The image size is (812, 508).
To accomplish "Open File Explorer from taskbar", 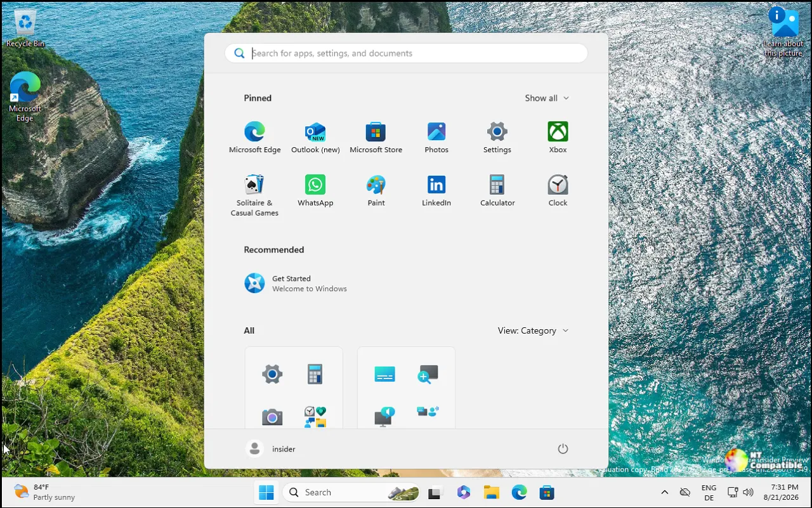I will tap(492, 492).
